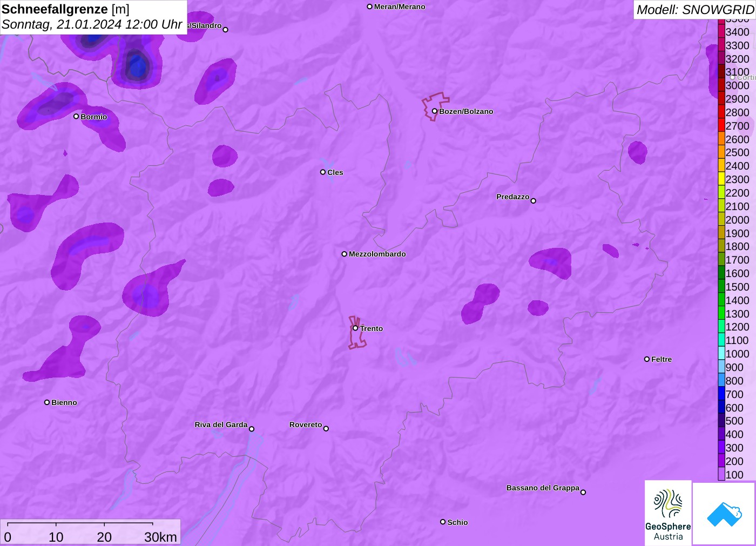
Task: Click the Rovereto marker dot
Action: pos(326,429)
